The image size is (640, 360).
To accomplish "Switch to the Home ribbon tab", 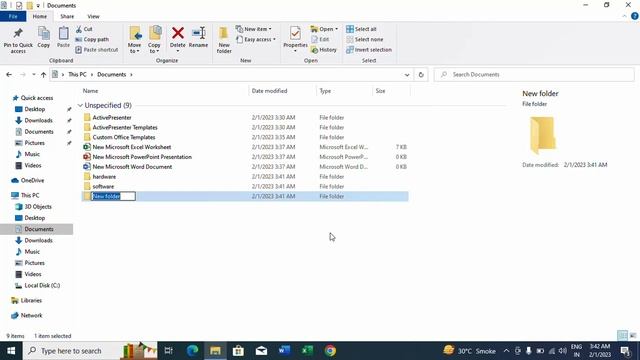I will coord(40,16).
